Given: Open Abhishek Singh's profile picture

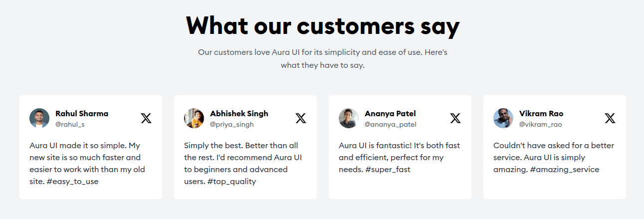Looking at the screenshot, I should pos(194,118).
